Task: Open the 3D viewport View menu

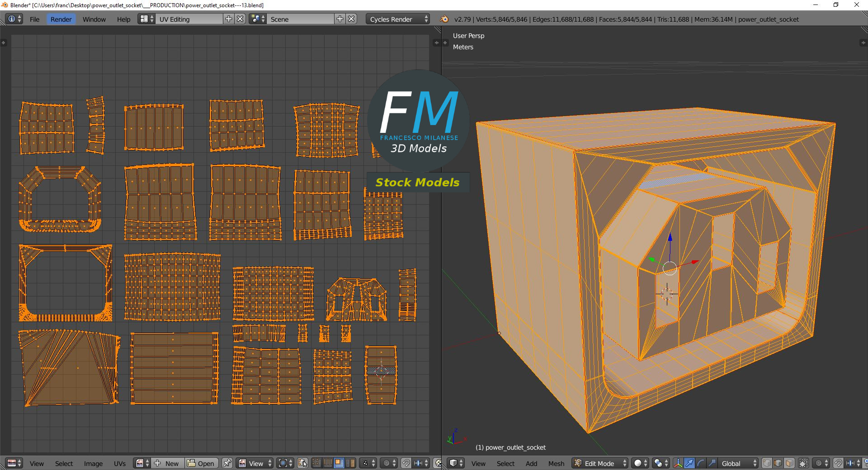Action: tap(478, 463)
